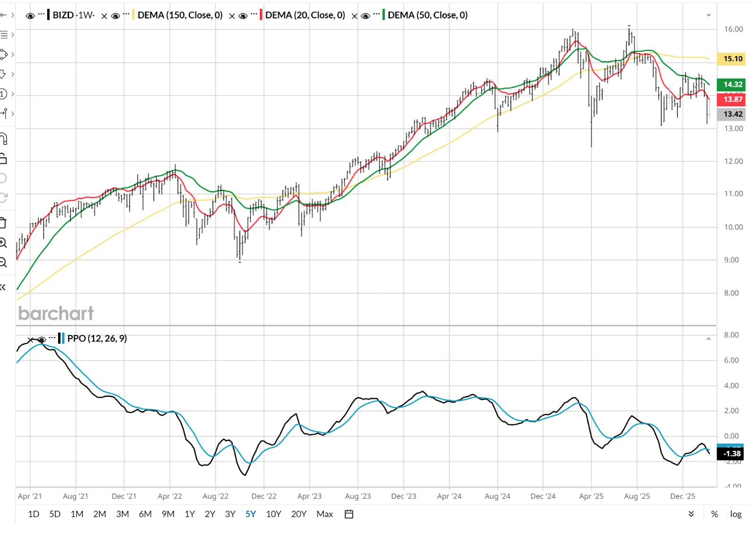Viewport: 756px width, 541px height.
Task: Toggle the magnet snap tool
Action: (x=3, y=139)
